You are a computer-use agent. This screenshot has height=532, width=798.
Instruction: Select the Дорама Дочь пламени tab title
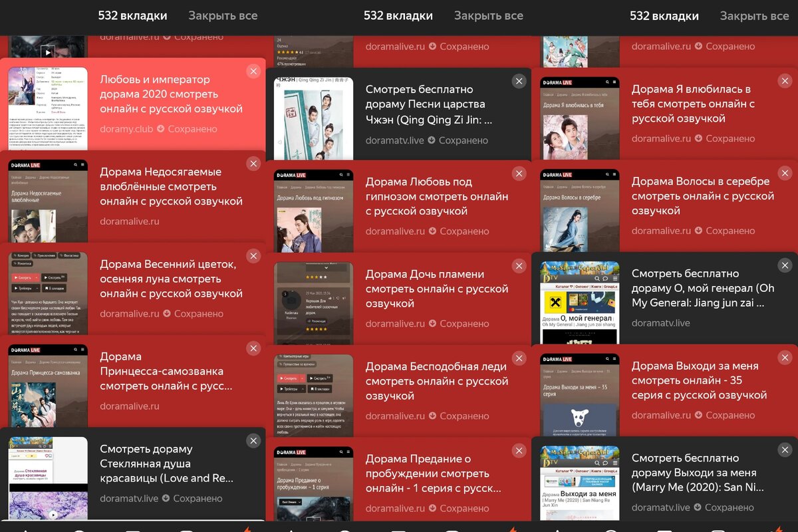point(437,289)
